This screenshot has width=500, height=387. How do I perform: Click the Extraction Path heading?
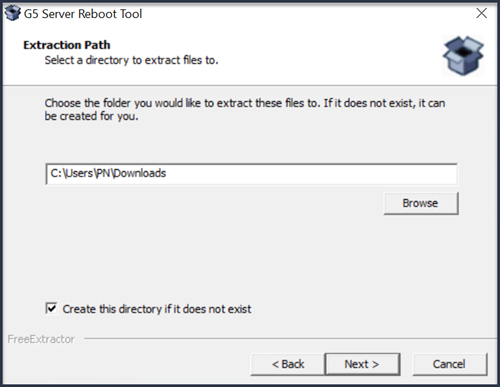pos(67,45)
